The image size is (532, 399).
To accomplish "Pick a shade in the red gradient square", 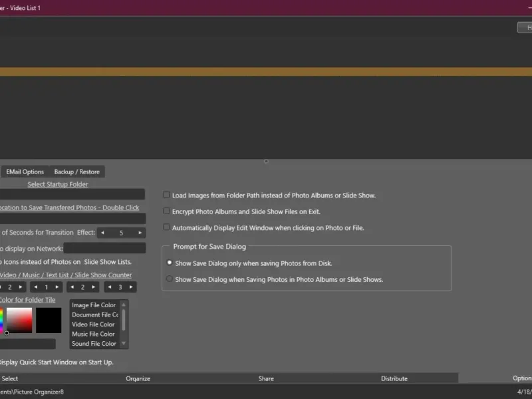I will (x=19, y=321).
